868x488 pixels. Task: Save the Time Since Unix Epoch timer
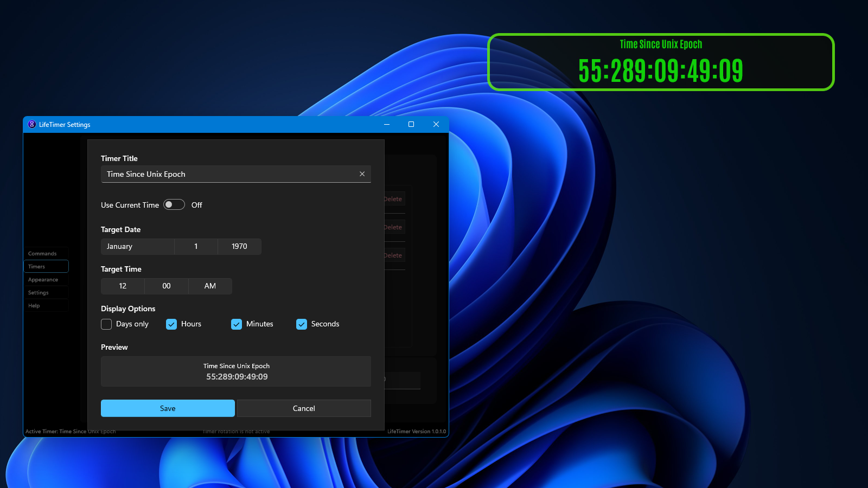(167, 408)
